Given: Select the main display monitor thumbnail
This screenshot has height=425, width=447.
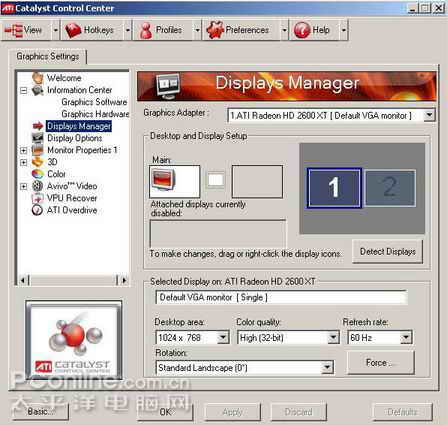Looking at the screenshot, I should (x=175, y=181).
